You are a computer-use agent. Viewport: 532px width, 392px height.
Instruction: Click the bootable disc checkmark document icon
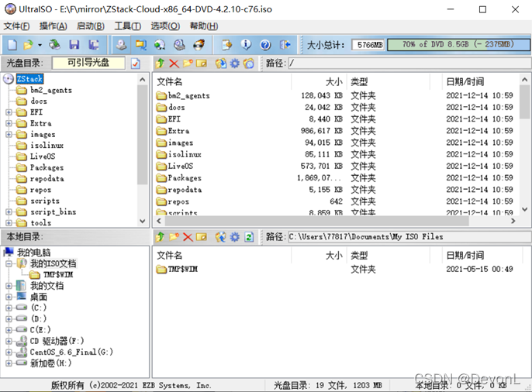point(136,64)
